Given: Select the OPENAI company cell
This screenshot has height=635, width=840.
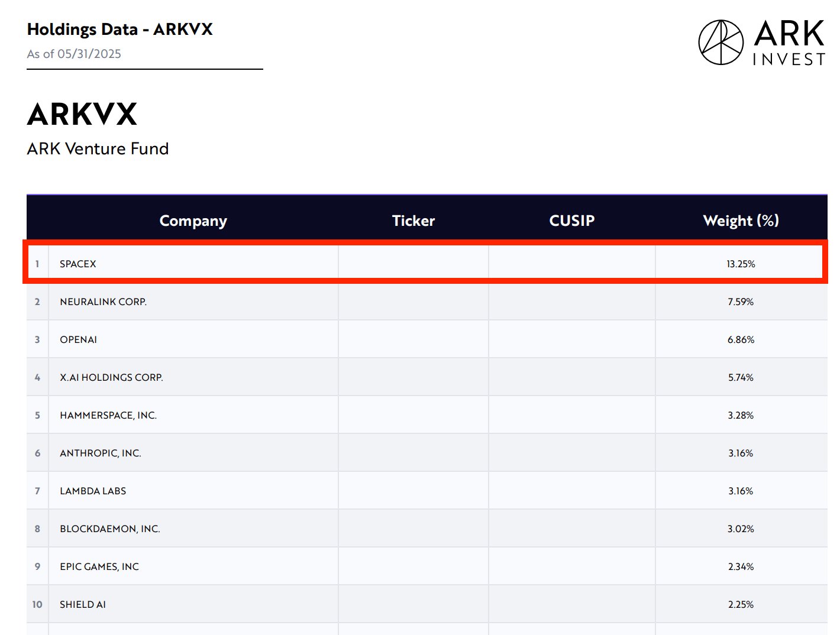Looking at the screenshot, I should [x=193, y=339].
